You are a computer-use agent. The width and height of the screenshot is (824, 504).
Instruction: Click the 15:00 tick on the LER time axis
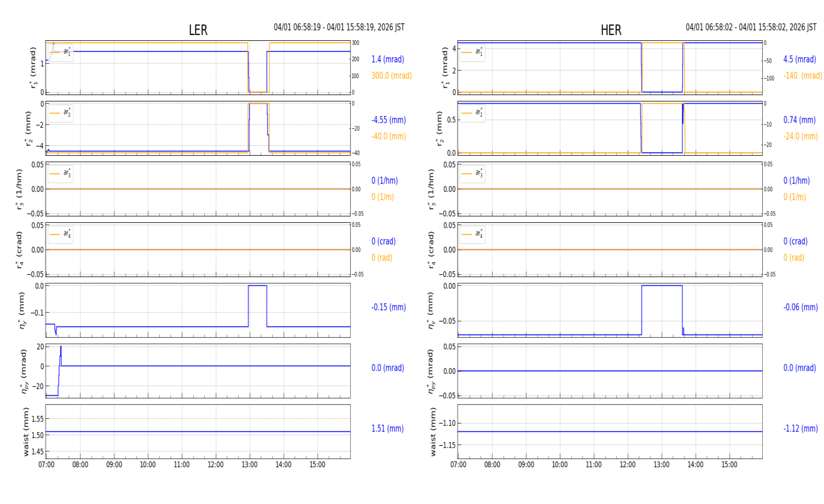(x=317, y=465)
